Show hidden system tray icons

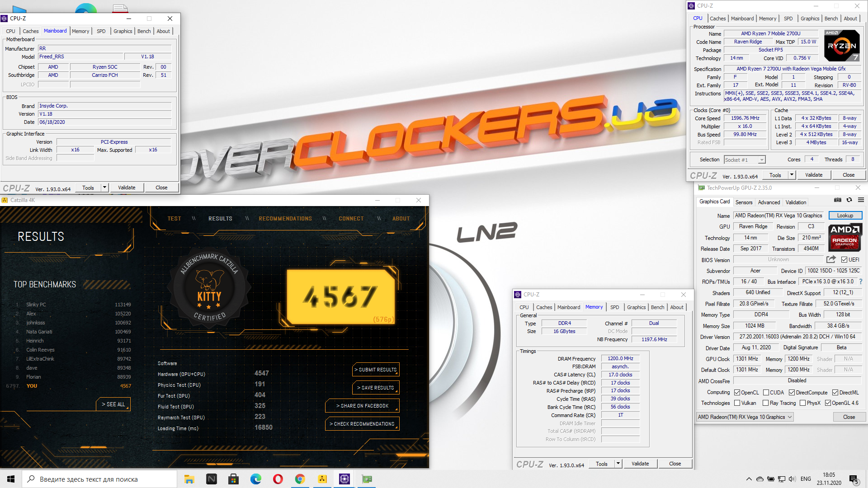[x=749, y=479]
